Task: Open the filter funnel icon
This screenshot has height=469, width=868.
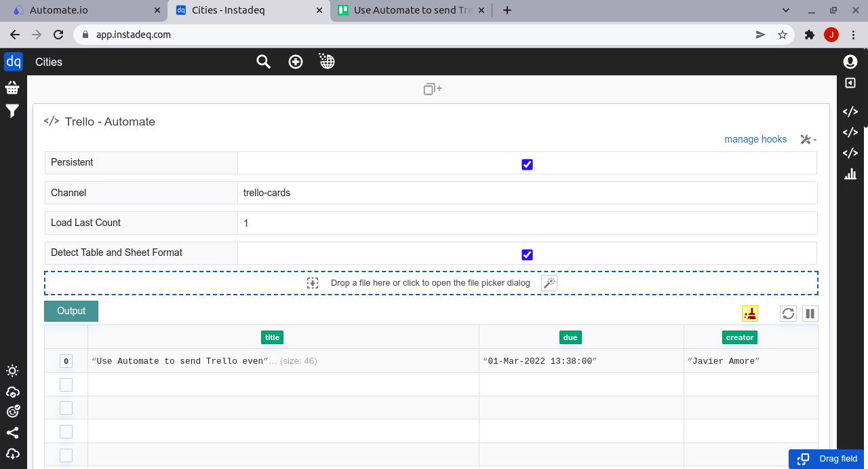Action: tap(12, 111)
